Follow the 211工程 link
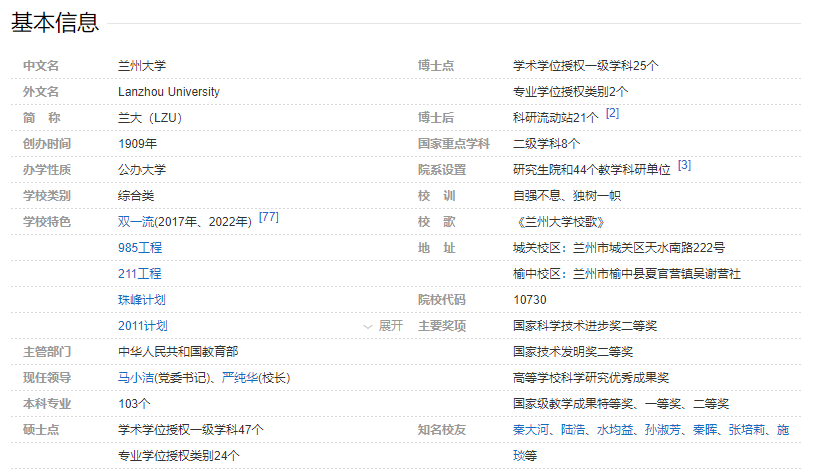 pos(139,274)
